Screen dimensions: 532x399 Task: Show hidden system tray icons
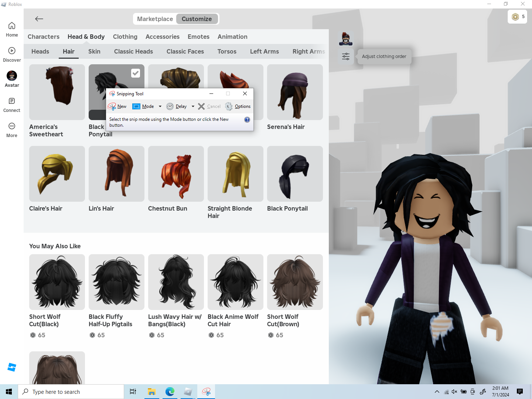[x=437, y=392]
